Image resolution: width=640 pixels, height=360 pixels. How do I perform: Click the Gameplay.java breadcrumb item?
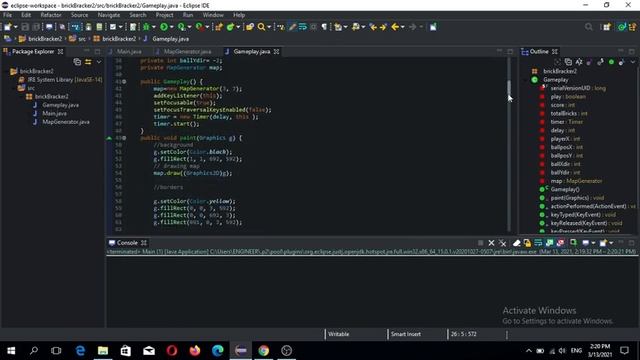pyautogui.click(x=166, y=39)
